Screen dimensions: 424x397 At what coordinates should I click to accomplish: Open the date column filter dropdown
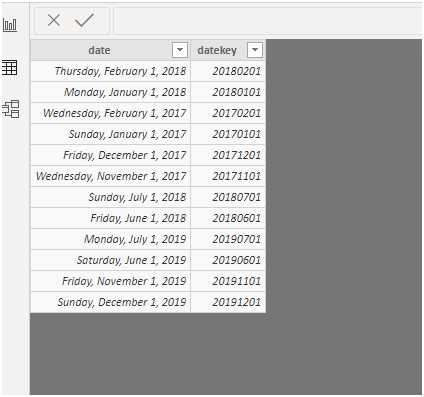[x=180, y=50]
